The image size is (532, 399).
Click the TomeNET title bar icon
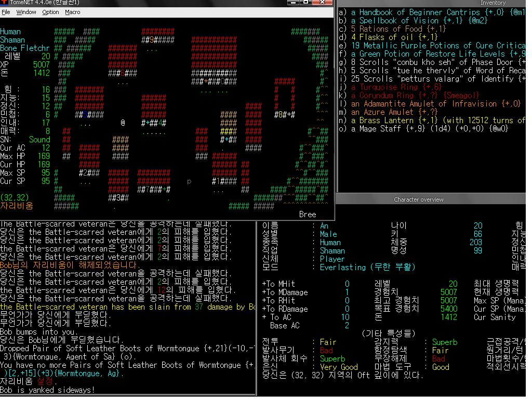pos(4,2)
